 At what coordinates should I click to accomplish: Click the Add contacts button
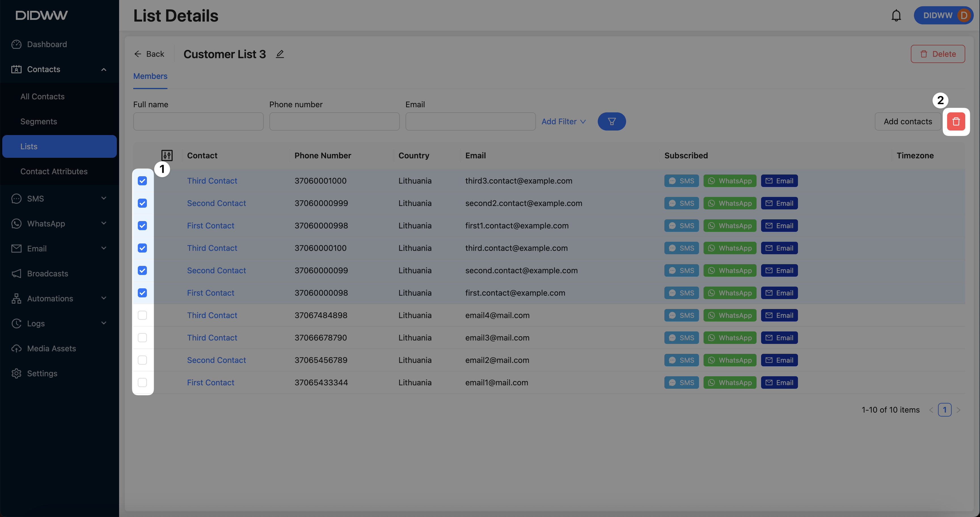pyautogui.click(x=908, y=121)
